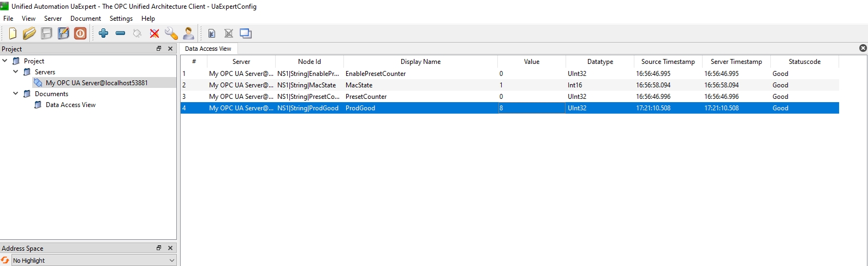Add a server with the blue plus icon
868x266 pixels.
tap(104, 33)
